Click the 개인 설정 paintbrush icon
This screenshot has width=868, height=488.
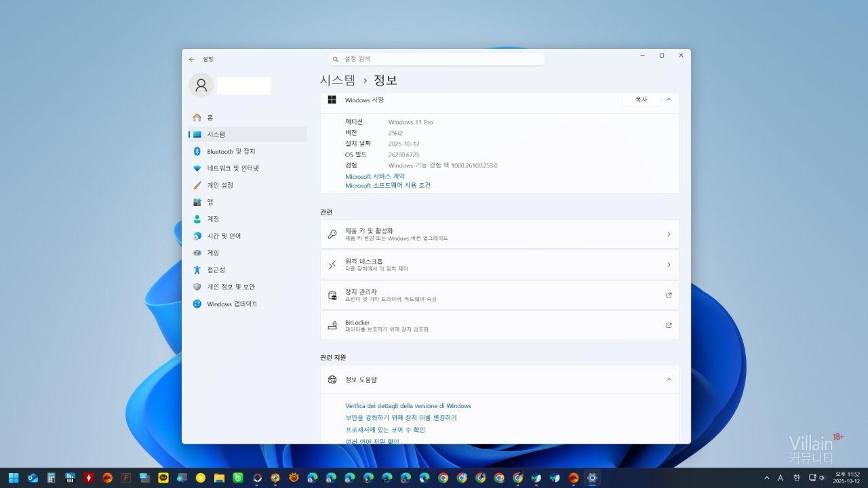pos(197,185)
